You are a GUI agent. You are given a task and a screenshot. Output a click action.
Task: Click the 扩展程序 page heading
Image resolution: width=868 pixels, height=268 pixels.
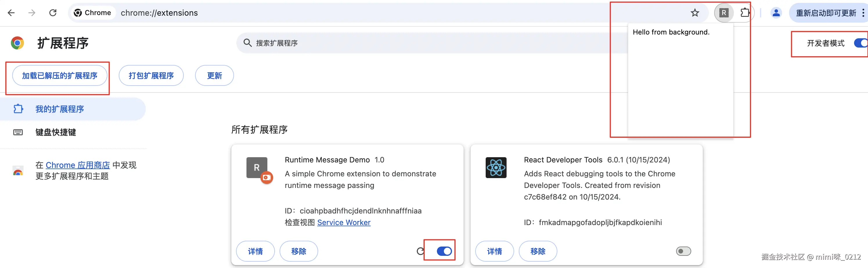[x=63, y=43]
